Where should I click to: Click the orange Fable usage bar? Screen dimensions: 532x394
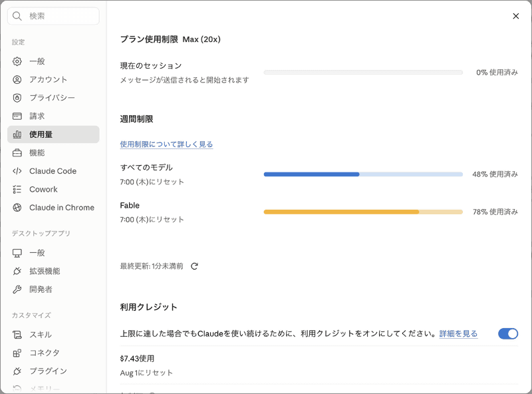[363, 212]
